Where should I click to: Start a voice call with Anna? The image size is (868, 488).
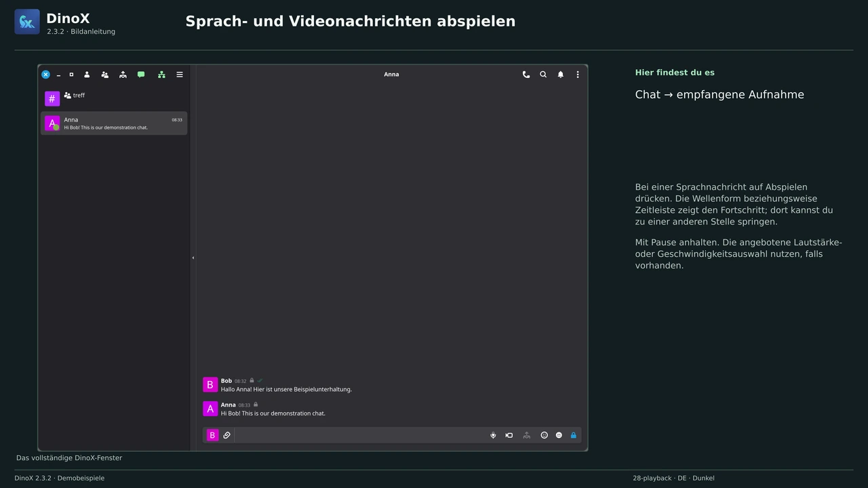click(526, 75)
